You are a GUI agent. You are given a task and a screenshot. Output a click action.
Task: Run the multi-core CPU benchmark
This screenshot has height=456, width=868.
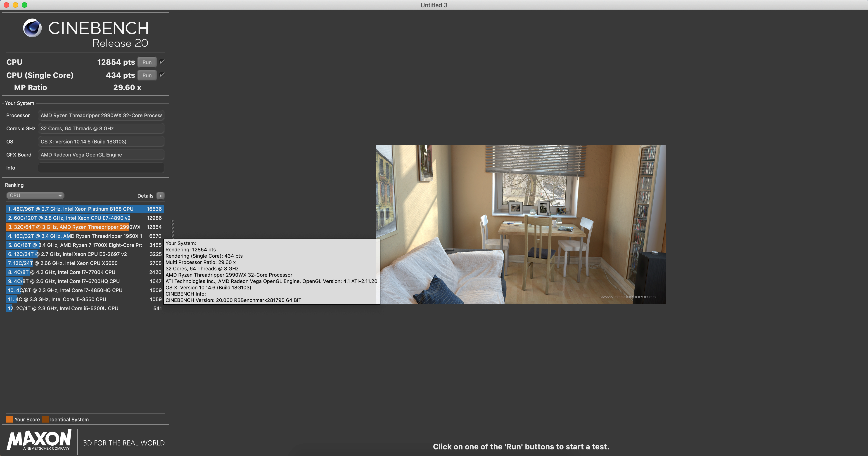click(x=147, y=62)
